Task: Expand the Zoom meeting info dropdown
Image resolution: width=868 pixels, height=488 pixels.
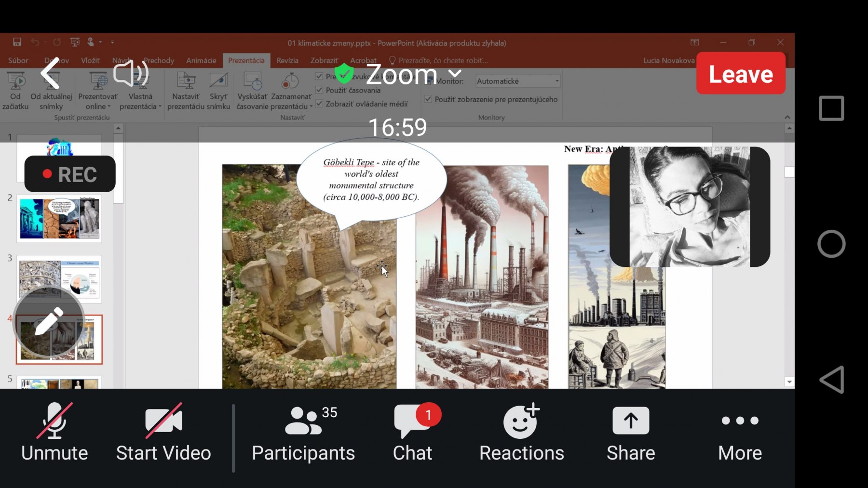Action: (455, 74)
